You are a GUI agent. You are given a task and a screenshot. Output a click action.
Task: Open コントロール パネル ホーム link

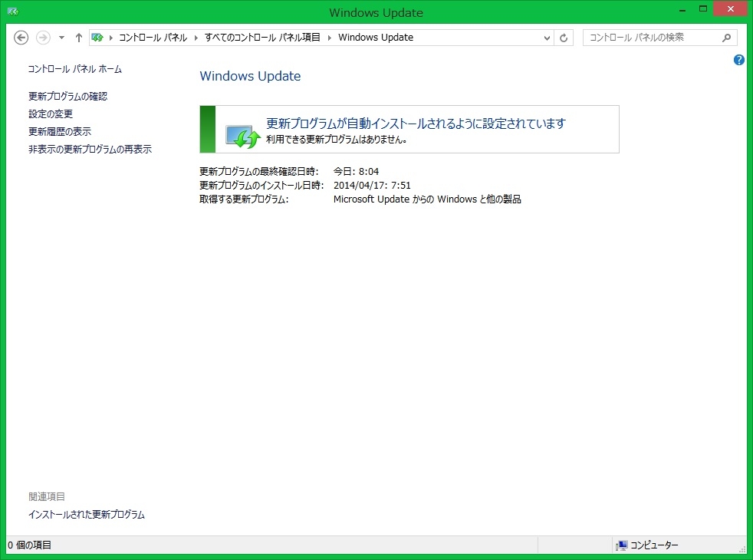pyautogui.click(x=75, y=69)
